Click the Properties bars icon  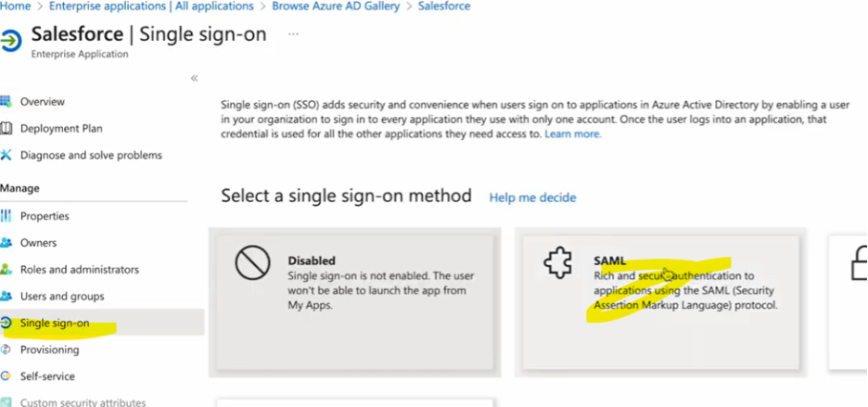[x=6, y=216]
